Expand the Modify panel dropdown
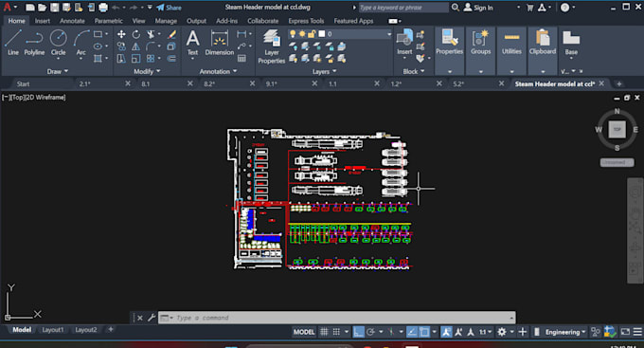Viewport: 644px width, 348px height. (x=147, y=71)
